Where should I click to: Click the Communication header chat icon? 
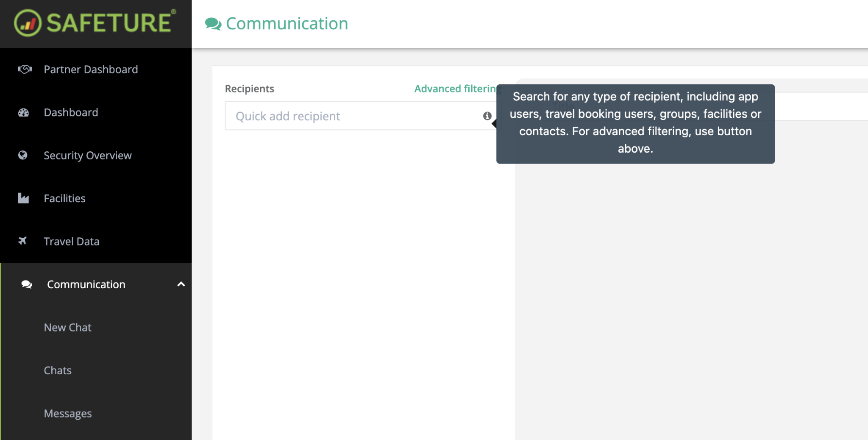[213, 24]
